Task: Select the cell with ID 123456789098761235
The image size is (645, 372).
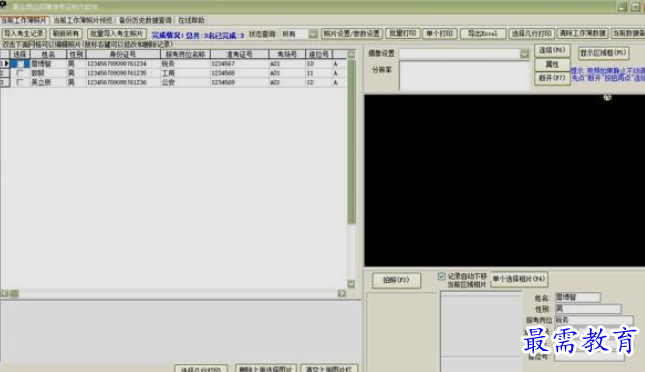Action: click(123, 73)
